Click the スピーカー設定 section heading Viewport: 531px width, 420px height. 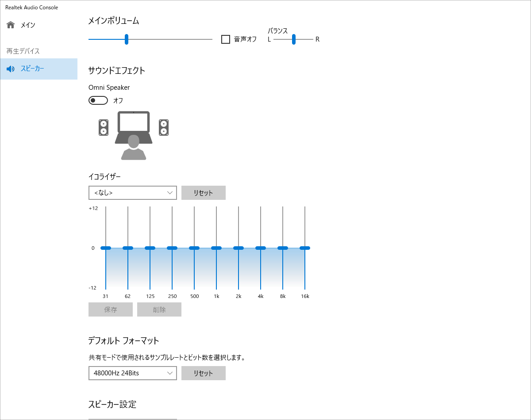pyautogui.click(x=112, y=404)
